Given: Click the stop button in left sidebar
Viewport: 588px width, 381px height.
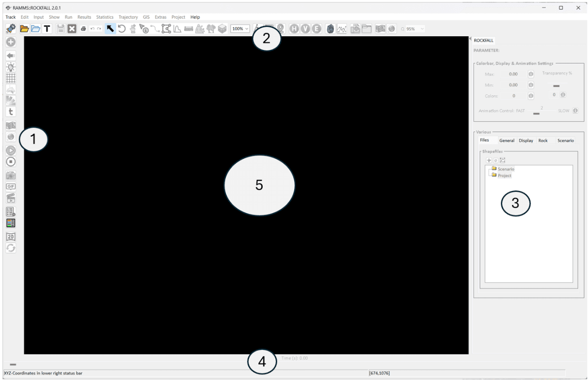Looking at the screenshot, I should [10, 162].
